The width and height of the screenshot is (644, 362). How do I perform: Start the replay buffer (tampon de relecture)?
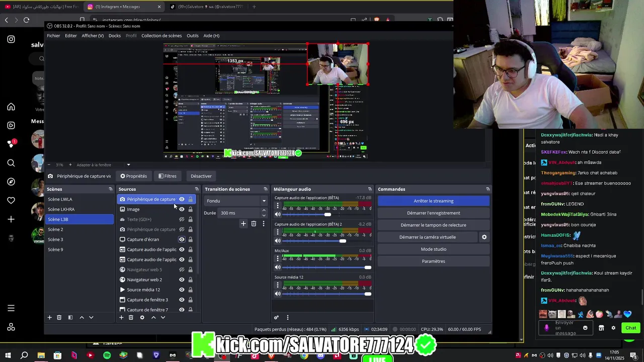[x=434, y=225]
